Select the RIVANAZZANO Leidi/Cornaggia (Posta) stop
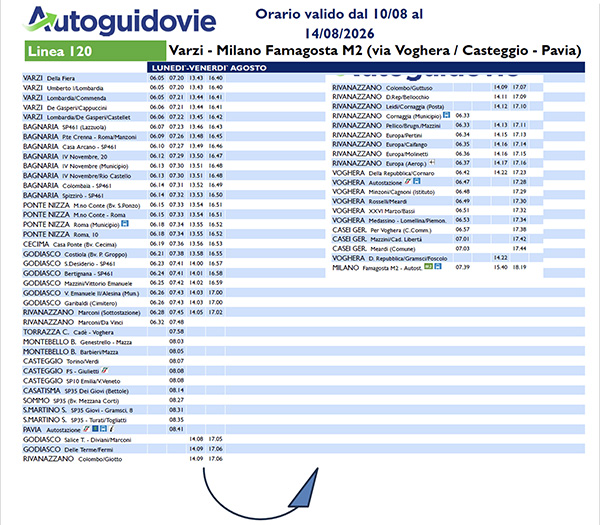This screenshot has height=525, width=600. pyautogui.click(x=388, y=106)
